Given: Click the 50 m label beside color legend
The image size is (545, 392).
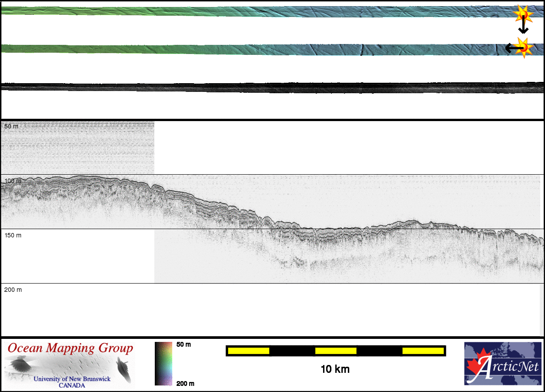Looking at the screenshot, I should click(x=184, y=345).
